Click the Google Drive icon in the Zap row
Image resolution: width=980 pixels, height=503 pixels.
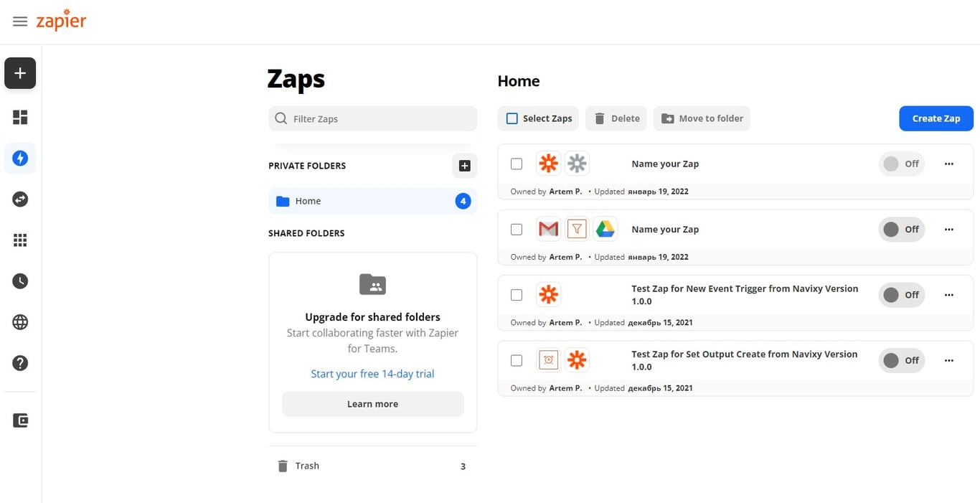pos(605,228)
